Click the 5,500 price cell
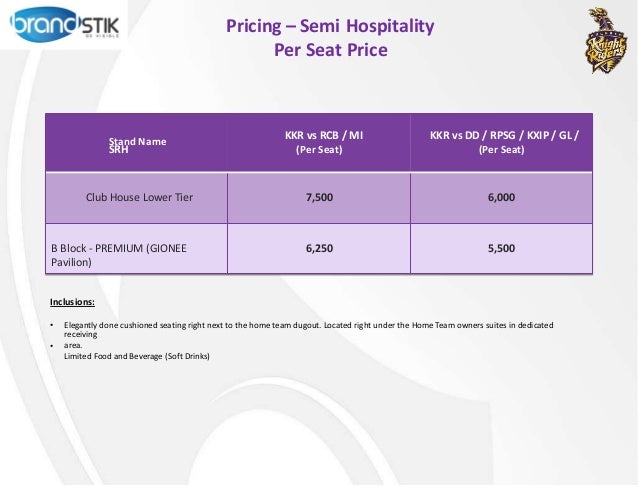 tap(501, 247)
